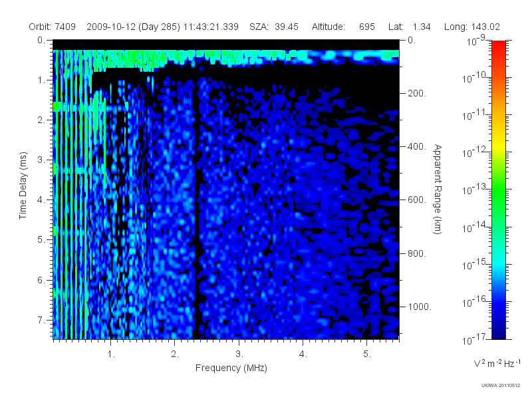Viewport: 532px width, 399px height.
Task: Click the 'SZA: 39.45' label
Action: click(274, 27)
